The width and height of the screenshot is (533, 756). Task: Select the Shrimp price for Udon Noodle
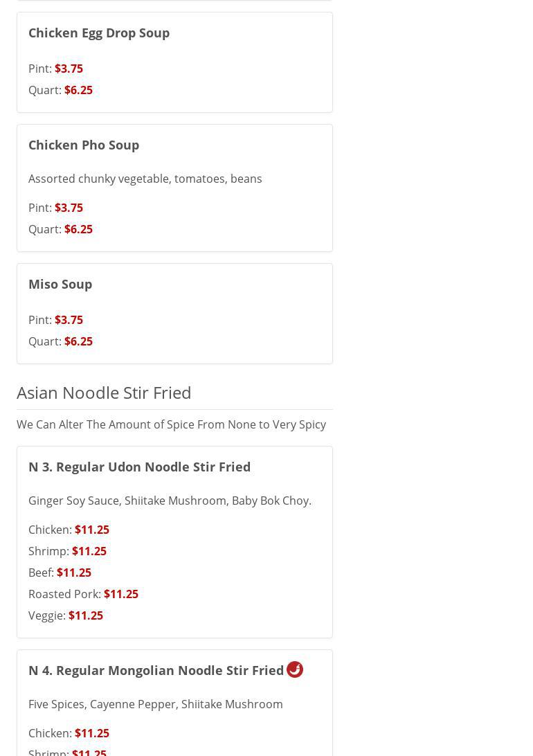(89, 551)
